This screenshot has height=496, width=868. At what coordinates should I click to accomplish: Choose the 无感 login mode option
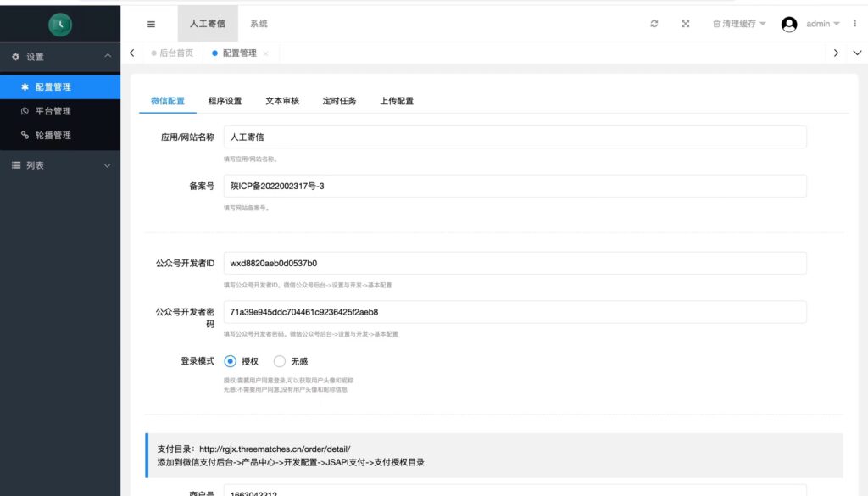280,360
